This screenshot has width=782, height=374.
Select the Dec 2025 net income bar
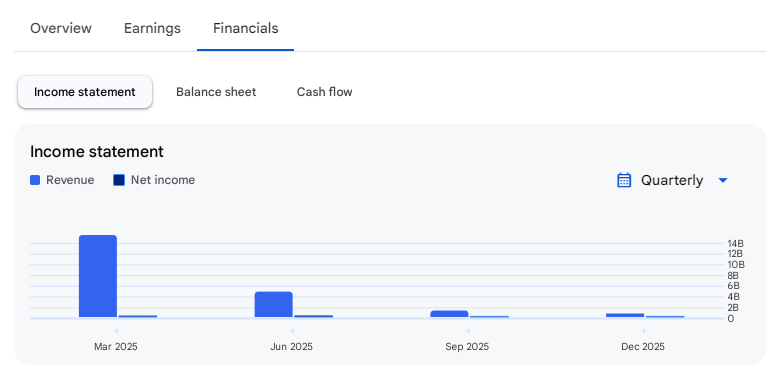click(x=665, y=317)
